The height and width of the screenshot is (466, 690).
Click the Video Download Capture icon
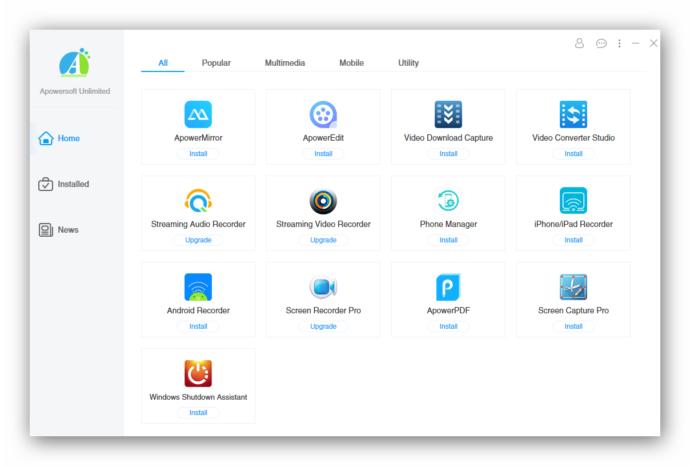(448, 114)
